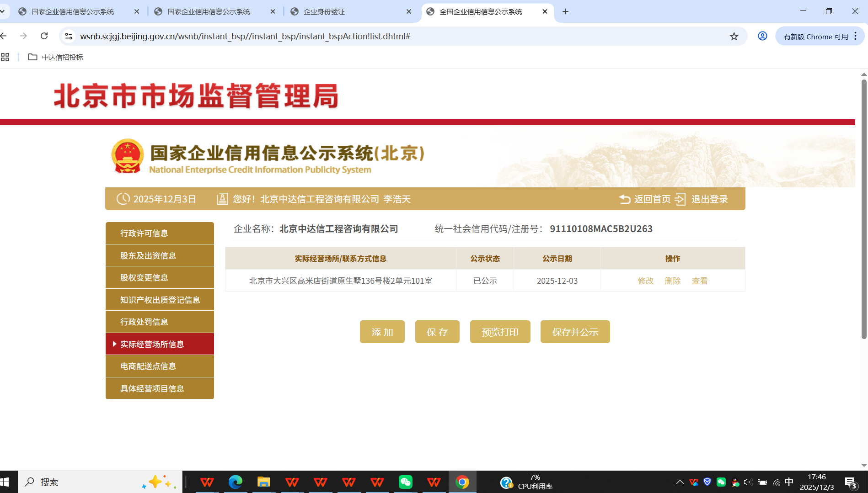
Task: Open 电商配送点信息 in the sidebar
Action: click(x=160, y=366)
